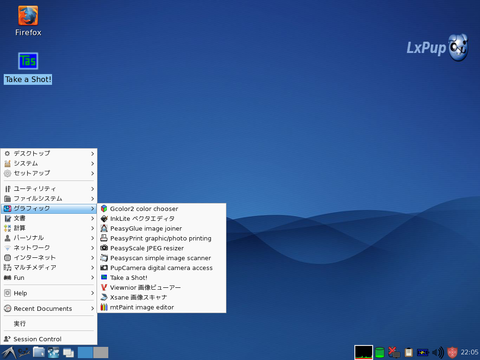Viewport: 480px width, 360px height.
Task: Select the Take a Shot! desktop icon
Action: 28,68
